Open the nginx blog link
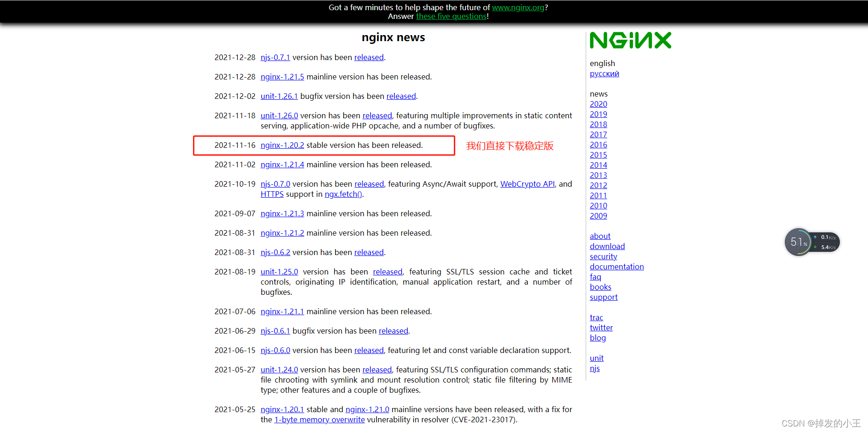Viewport: 868px width, 432px height. [x=597, y=338]
